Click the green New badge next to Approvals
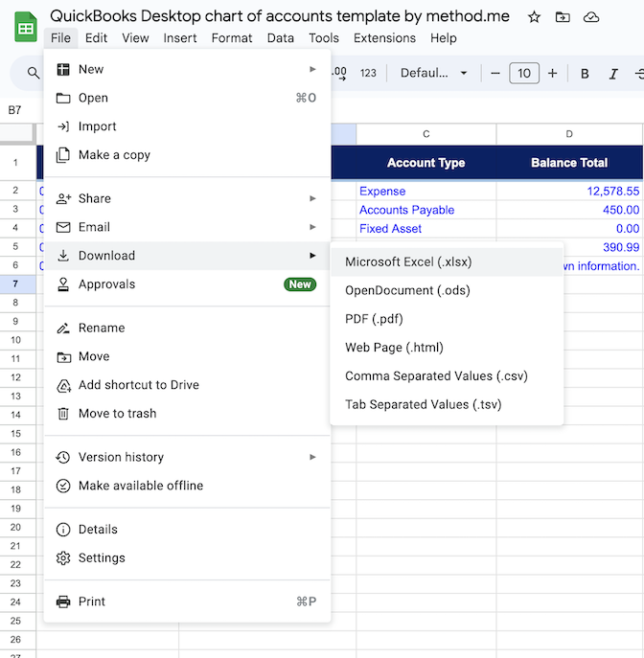Image resolution: width=644 pixels, height=658 pixels. (300, 284)
